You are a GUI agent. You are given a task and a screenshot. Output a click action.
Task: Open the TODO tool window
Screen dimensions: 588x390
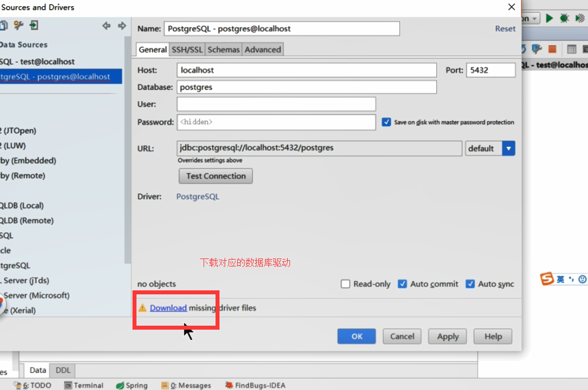point(32,385)
